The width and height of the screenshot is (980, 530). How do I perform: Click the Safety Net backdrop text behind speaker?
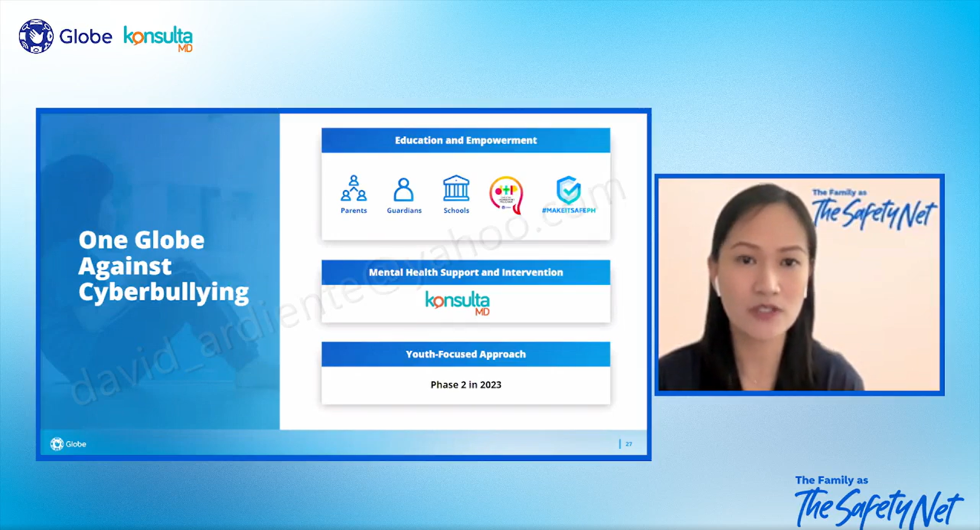(x=874, y=209)
